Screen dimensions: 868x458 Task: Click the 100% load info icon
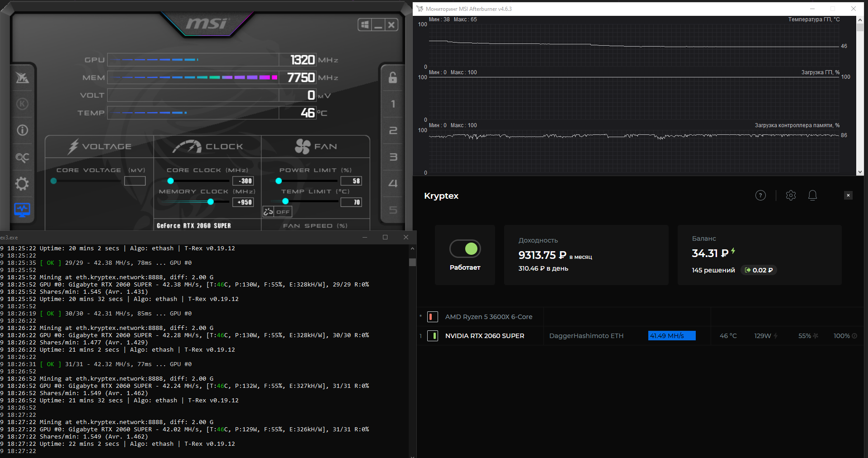click(x=854, y=336)
